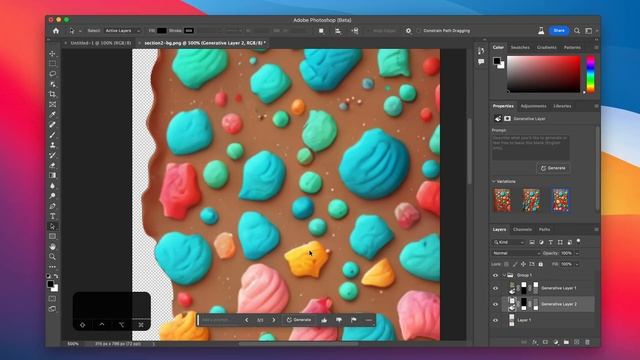Collapse the Variations section
Image resolution: width=640 pixels, height=360 pixels.
tap(493, 181)
